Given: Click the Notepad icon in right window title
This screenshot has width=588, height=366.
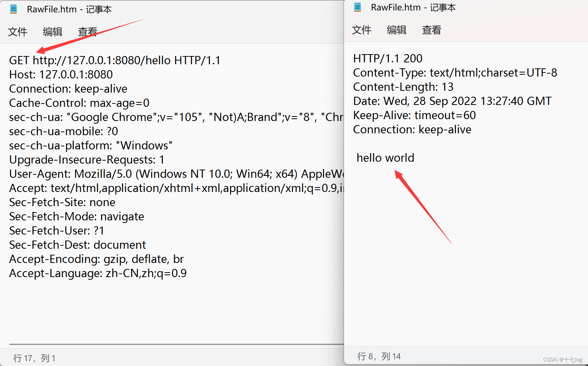Looking at the screenshot, I should pyautogui.click(x=358, y=7).
